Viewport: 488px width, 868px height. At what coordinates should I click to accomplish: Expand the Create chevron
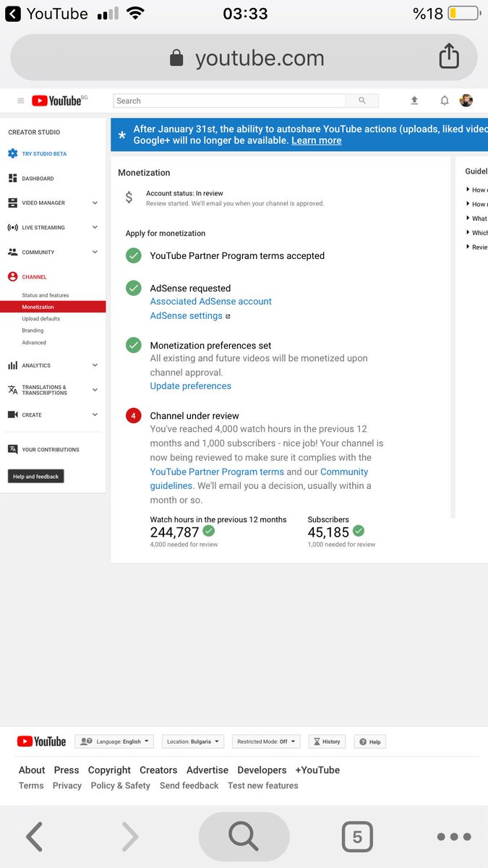[95, 415]
